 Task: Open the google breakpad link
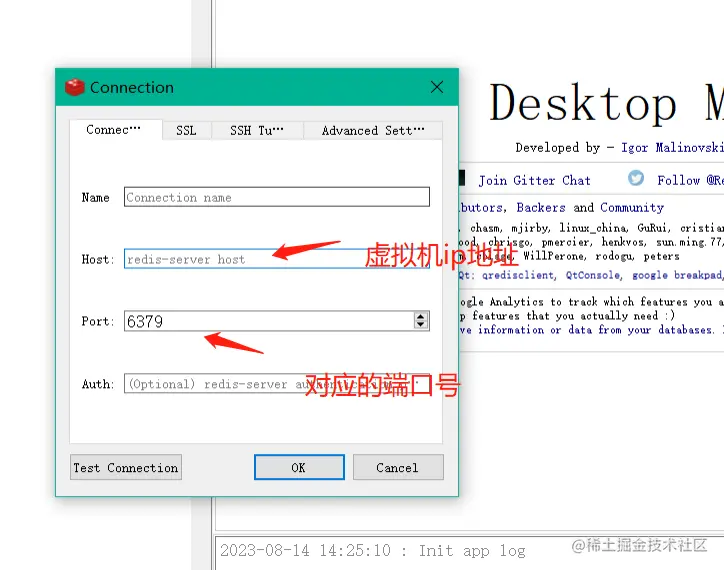677,275
